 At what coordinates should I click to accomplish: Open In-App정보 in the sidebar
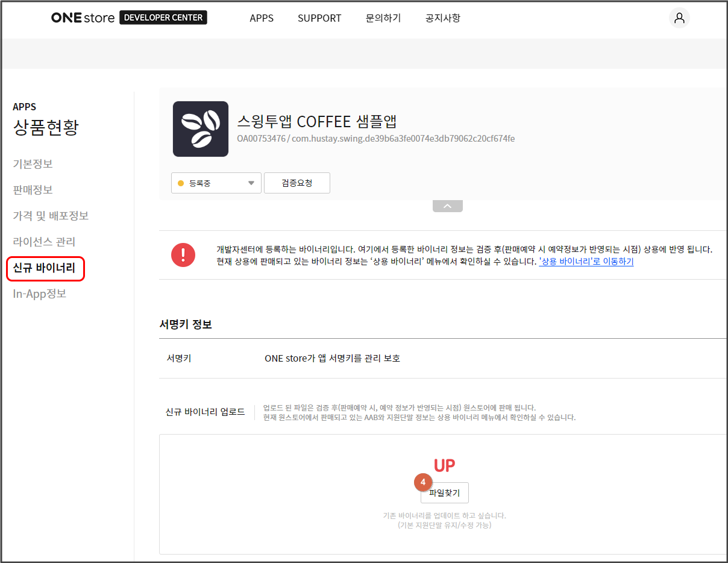tap(39, 294)
